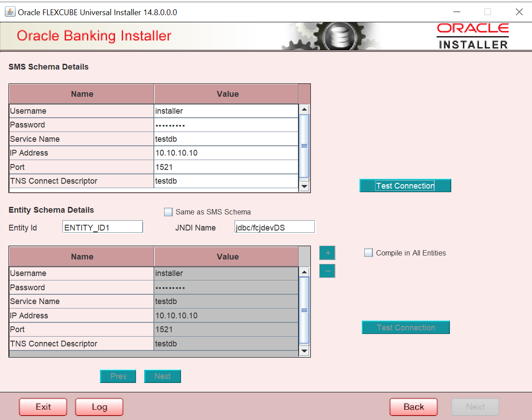
Task: Open the Log button at the bottom
Action: [99, 407]
